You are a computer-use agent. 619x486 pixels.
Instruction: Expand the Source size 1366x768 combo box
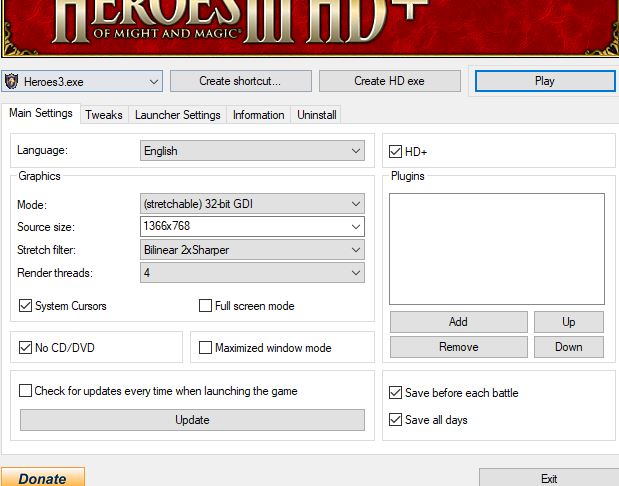(252, 227)
